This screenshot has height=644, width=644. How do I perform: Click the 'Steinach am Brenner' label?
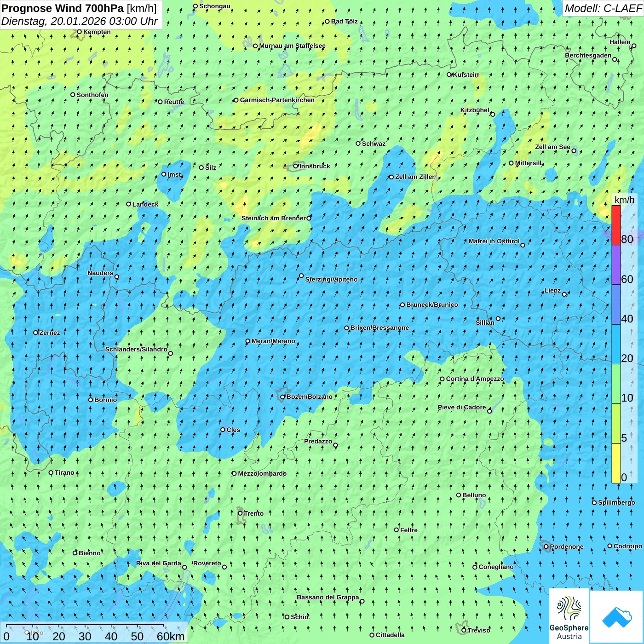click(x=273, y=218)
